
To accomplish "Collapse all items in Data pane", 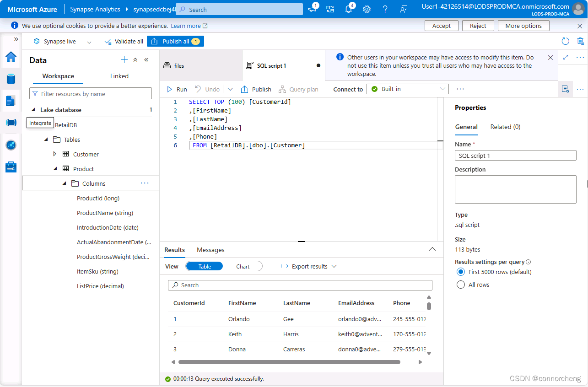I will (135, 60).
